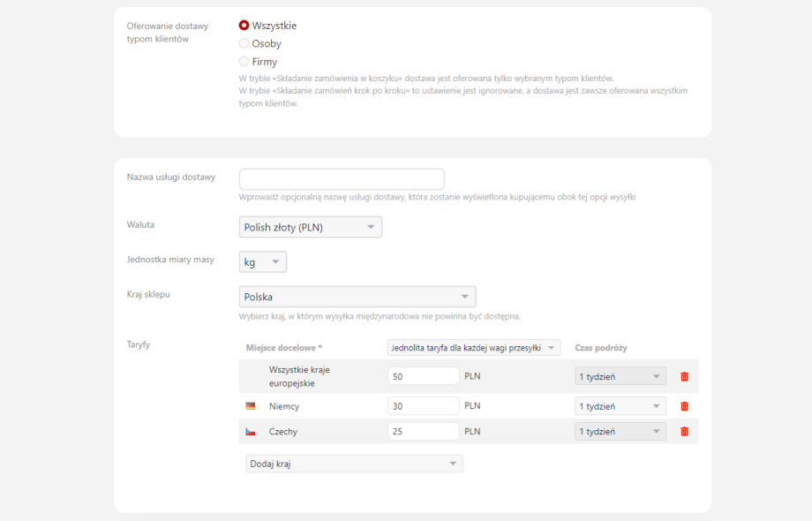Viewport: 812px width, 521px height.
Task: Delete the Wszystkie kraje europejskie tariff row
Action: point(684,377)
